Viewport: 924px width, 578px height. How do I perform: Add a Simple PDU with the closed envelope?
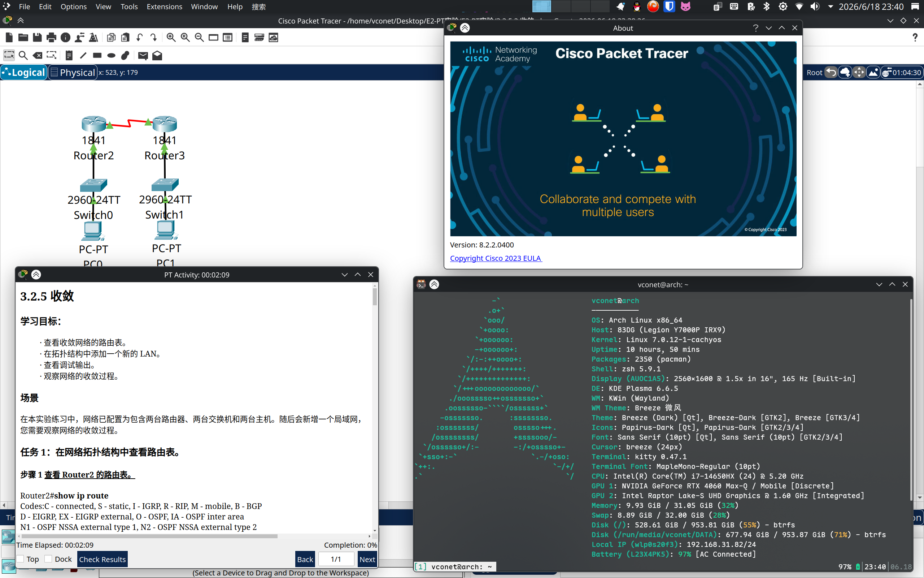[143, 55]
